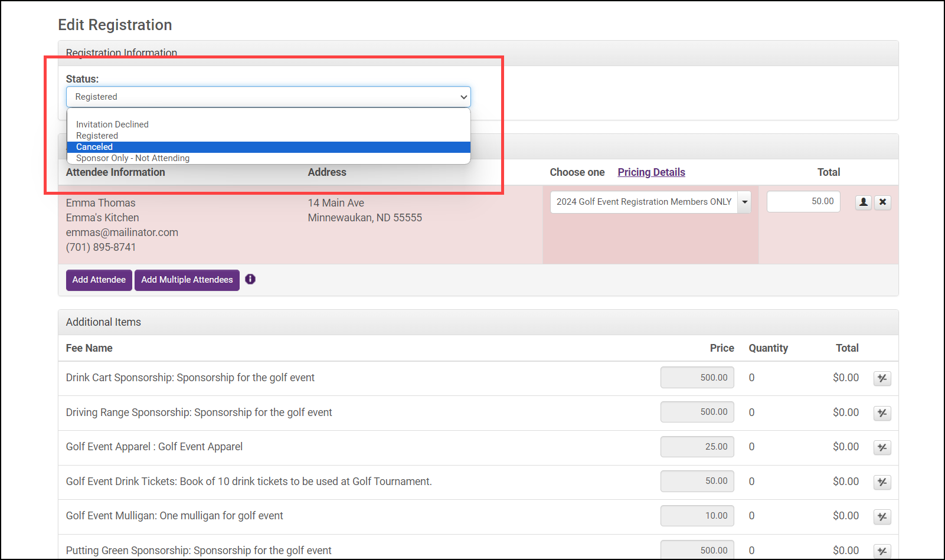945x560 pixels.
Task: Remove attendee with the X icon
Action: [882, 202]
